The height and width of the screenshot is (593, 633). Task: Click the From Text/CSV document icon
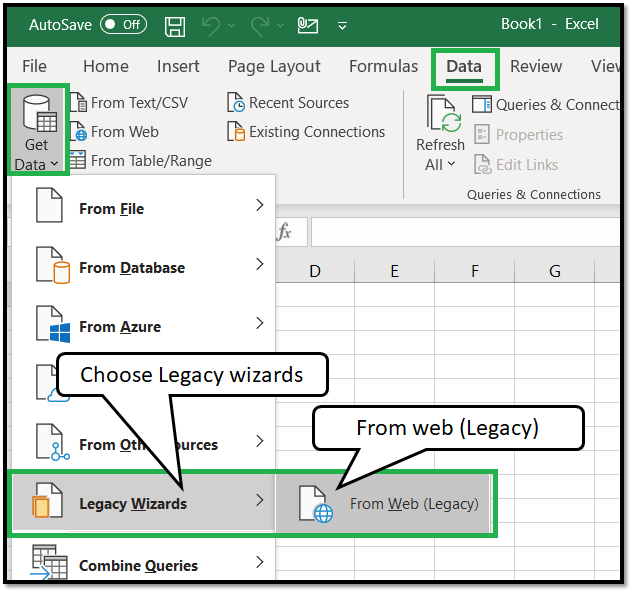pyautogui.click(x=79, y=102)
